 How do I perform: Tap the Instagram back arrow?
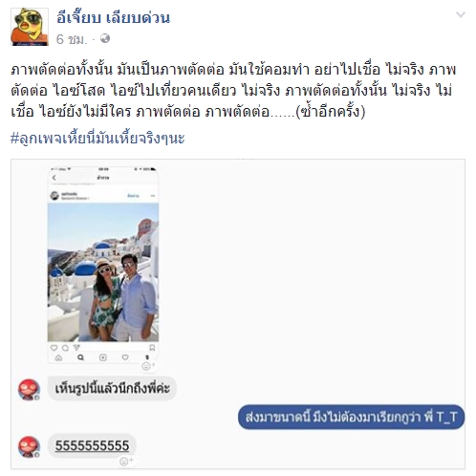point(54,178)
